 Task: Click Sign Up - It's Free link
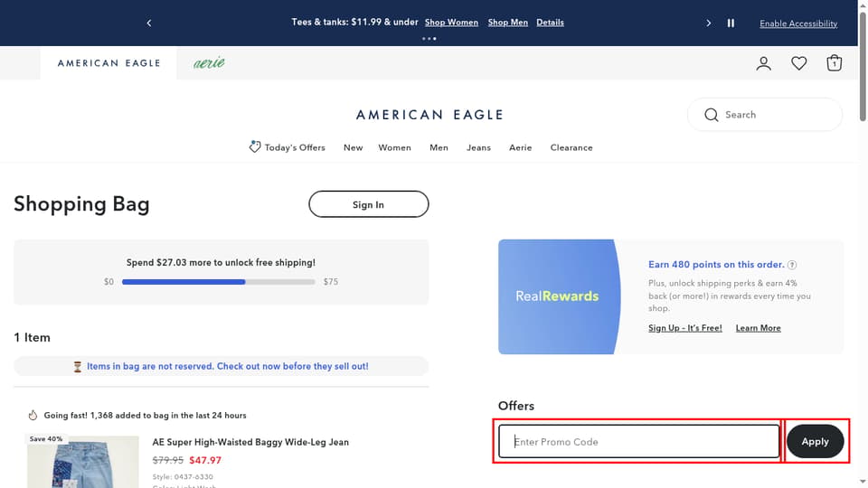[x=684, y=328]
